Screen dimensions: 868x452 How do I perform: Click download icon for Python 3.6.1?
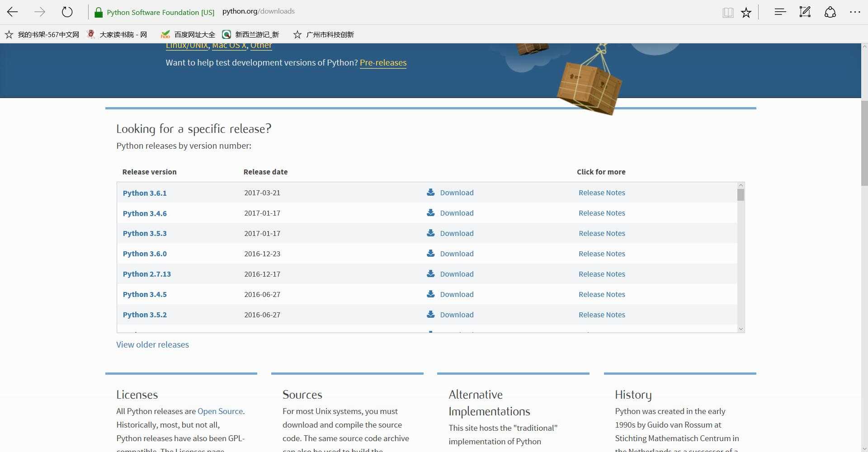tap(430, 192)
